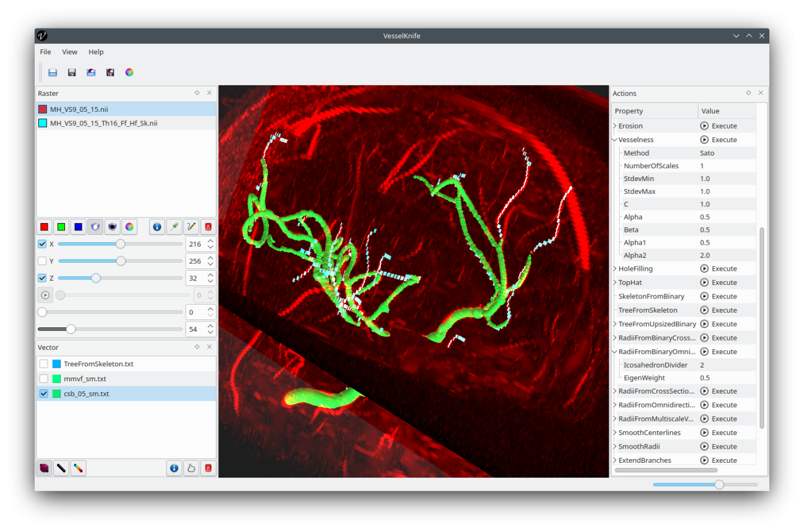804x532 pixels.
Task: Execute the TreeFromSkeleton action
Action: (x=719, y=310)
